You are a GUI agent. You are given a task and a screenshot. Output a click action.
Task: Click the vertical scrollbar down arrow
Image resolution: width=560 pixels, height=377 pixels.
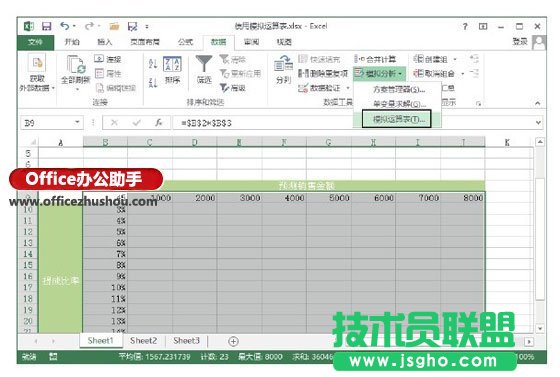tap(540, 328)
